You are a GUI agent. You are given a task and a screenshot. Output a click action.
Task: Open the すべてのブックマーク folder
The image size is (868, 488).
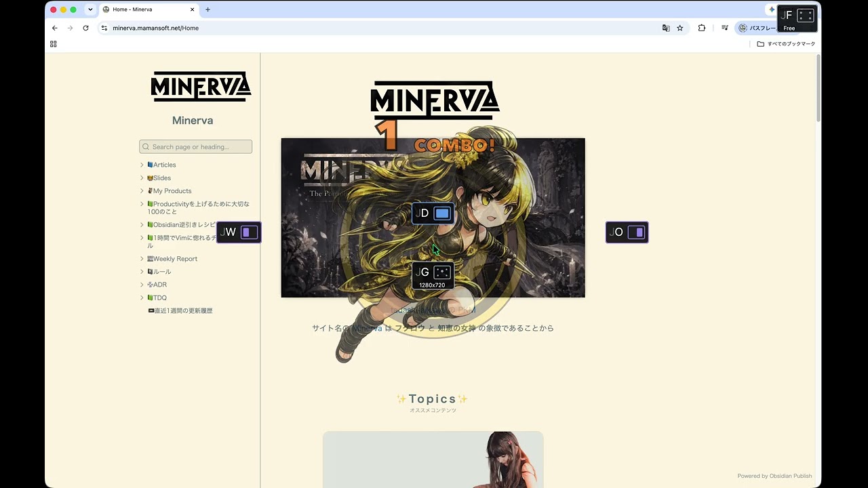786,44
